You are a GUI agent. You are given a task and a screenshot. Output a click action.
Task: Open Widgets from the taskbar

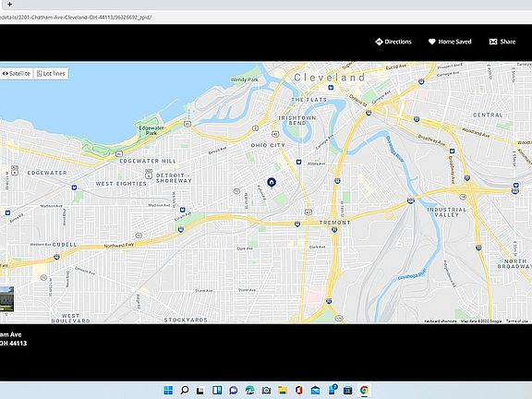[217, 390]
